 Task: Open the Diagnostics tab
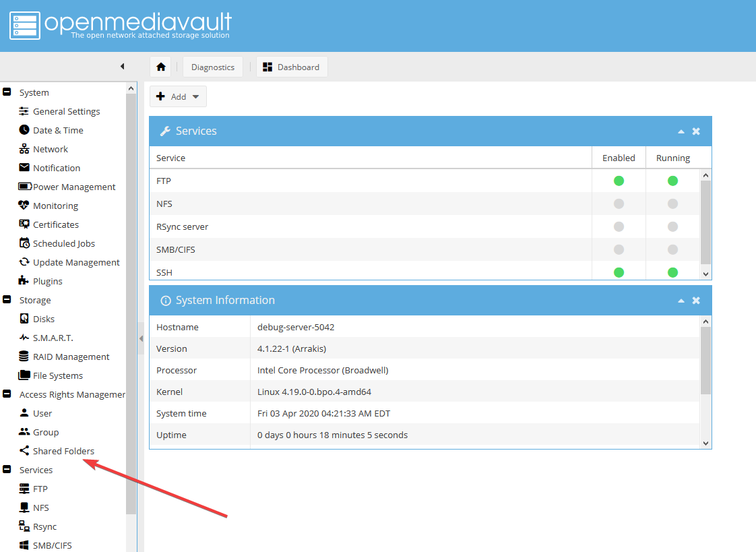click(212, 67)
